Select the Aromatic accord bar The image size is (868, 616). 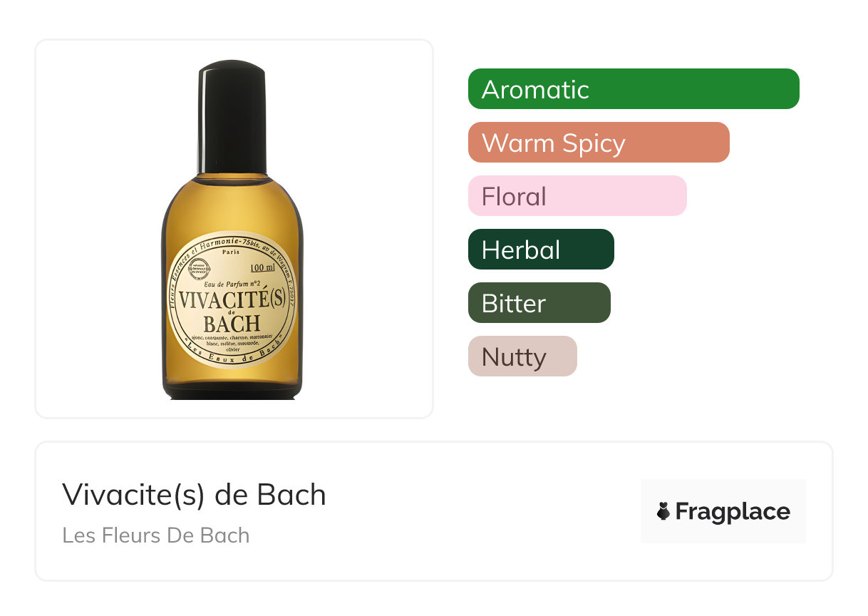pyautogui.click(x=634, y=89)
